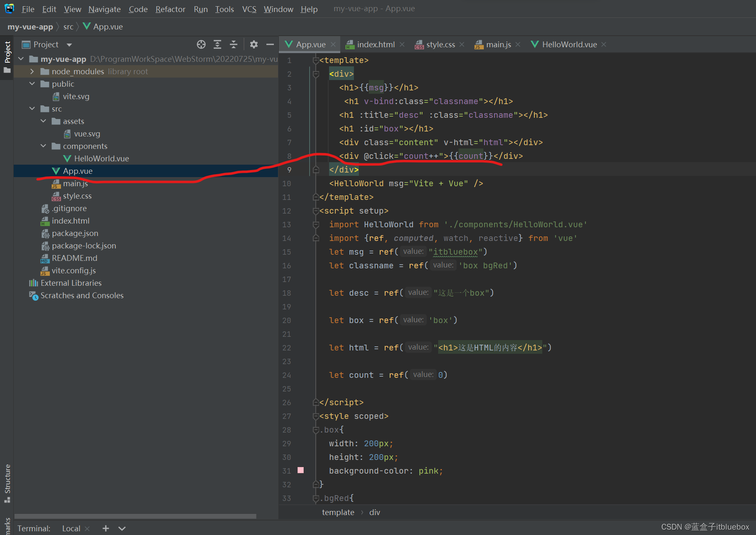Click Collapse All in Project toolbar
Image resolution: width=756 pixels, height=535 pixels.
point(234,44)
